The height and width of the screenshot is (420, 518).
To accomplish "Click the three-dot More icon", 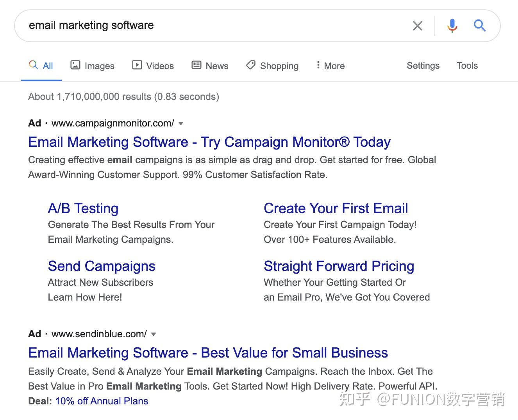I will pos(318,65).
